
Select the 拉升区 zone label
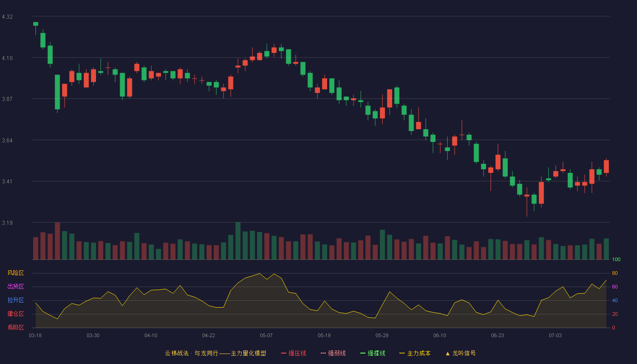pos(15,300)
